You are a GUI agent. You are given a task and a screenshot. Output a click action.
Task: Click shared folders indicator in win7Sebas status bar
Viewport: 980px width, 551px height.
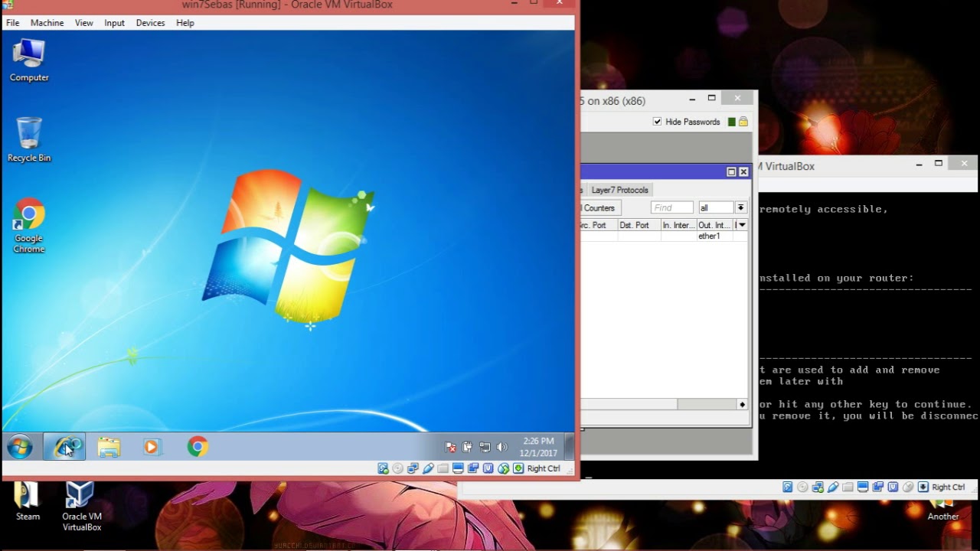tap(443, 468)
